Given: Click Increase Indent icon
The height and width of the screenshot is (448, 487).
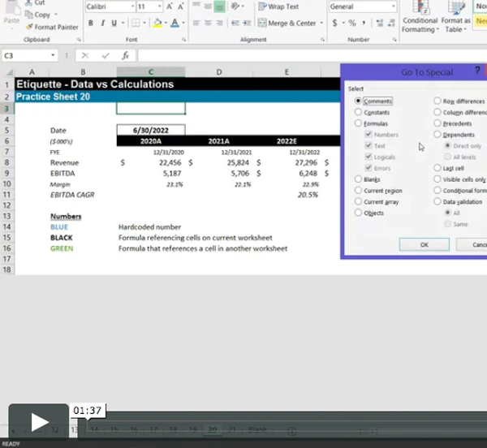Looking at the screenshot, I should 247,23.
